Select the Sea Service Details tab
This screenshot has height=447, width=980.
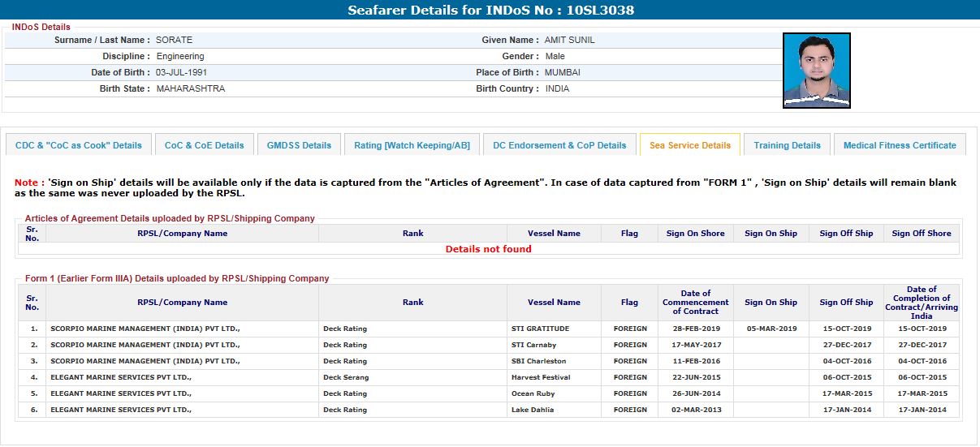click(x=689, y=145)
